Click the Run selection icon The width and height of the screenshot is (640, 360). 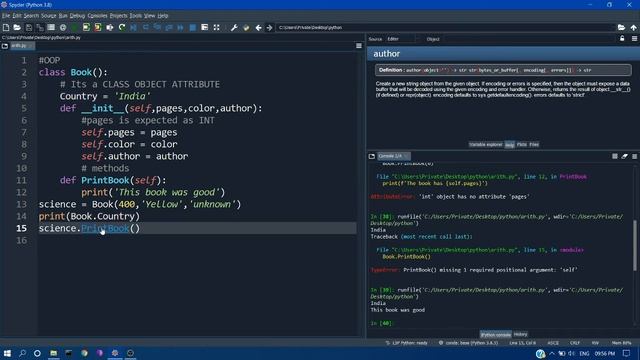pos(110,27)
